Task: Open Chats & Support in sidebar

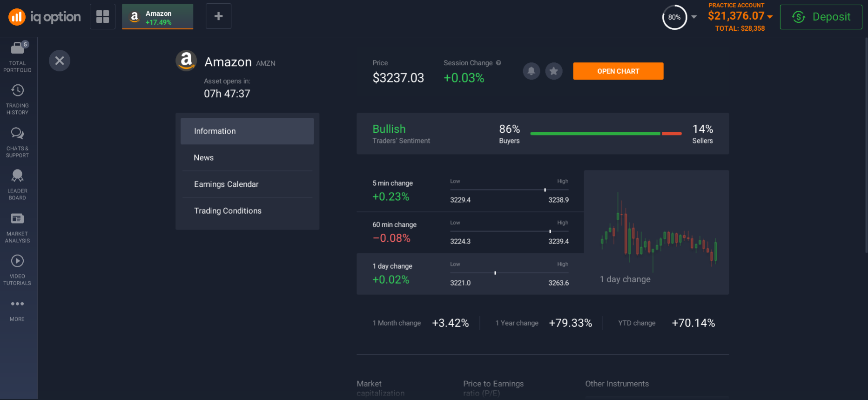Action: [x=17, y=142]
